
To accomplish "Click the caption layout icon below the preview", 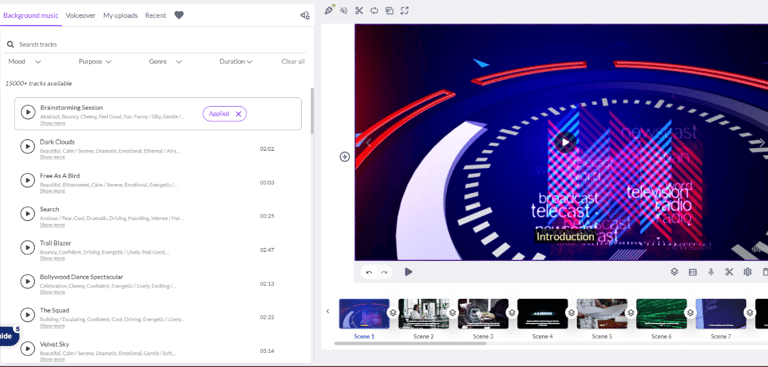I will (693, 272).
